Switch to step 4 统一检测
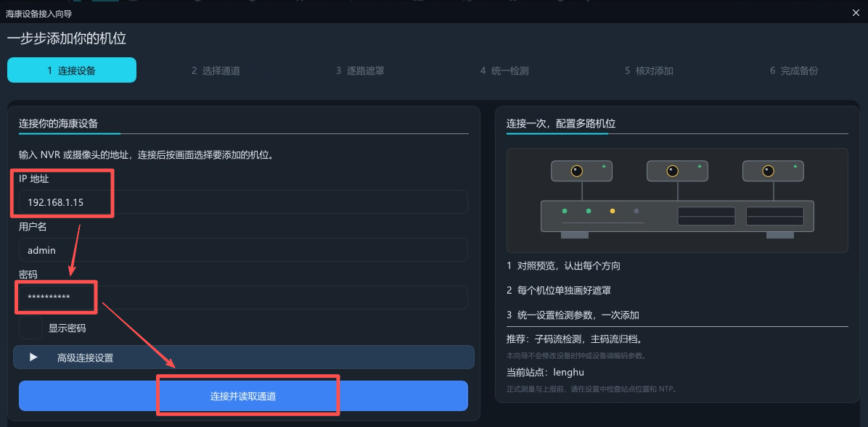 (x=504, y=71)
